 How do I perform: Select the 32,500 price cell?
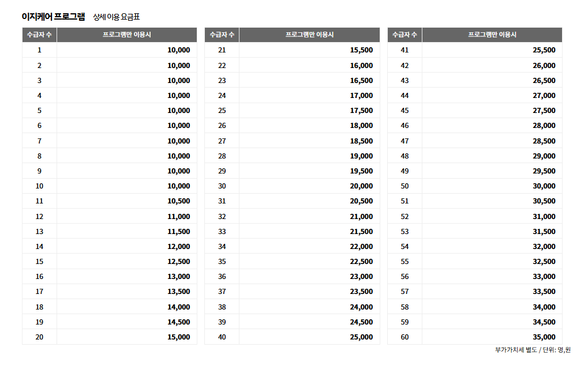point(544,262)
